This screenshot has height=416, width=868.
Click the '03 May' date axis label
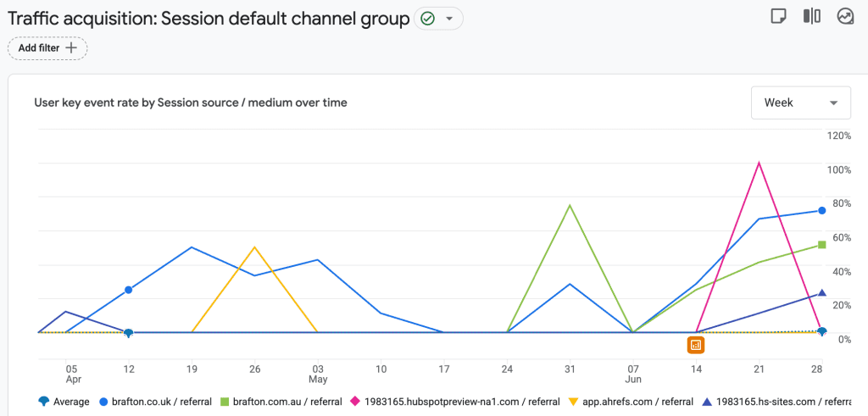click(x=318, y=374)
